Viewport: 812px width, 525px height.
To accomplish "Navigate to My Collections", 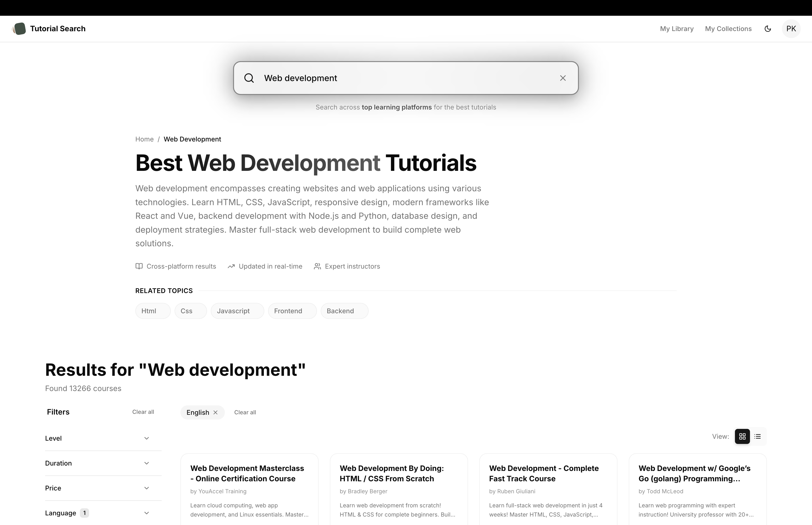I will click(x=728, y=29).
